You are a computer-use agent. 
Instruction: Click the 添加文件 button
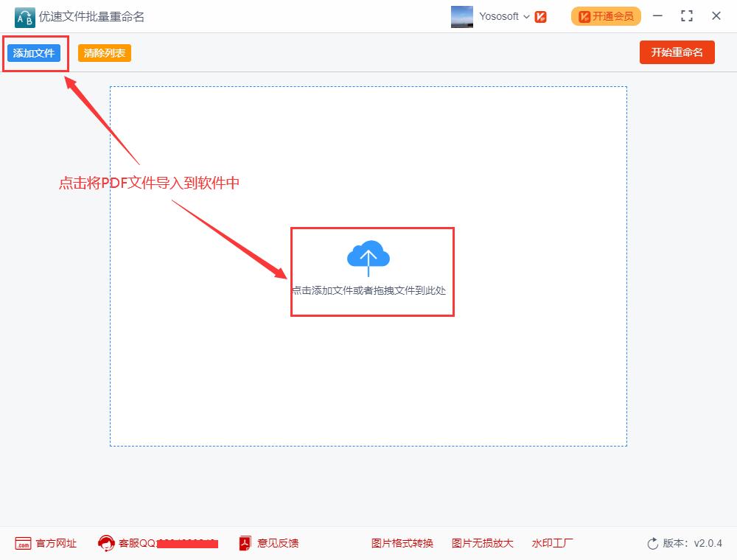[x=34, y=53]
